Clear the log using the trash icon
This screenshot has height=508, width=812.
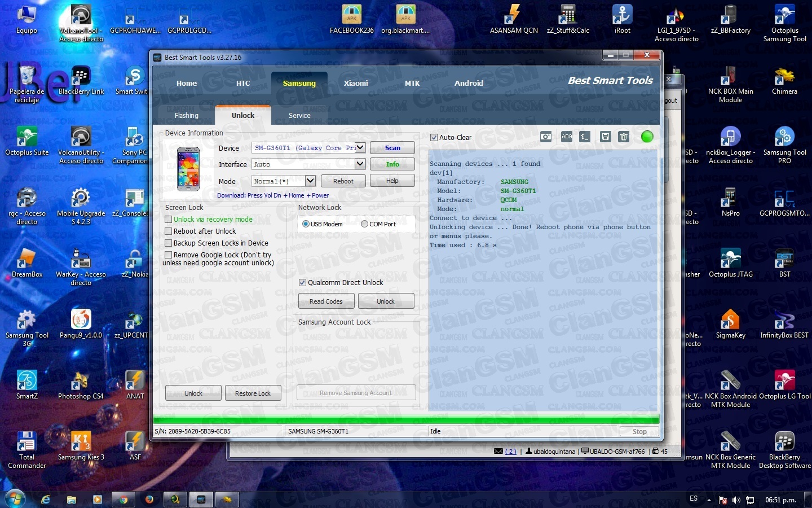pyautogui.click(x=624, y=137)
